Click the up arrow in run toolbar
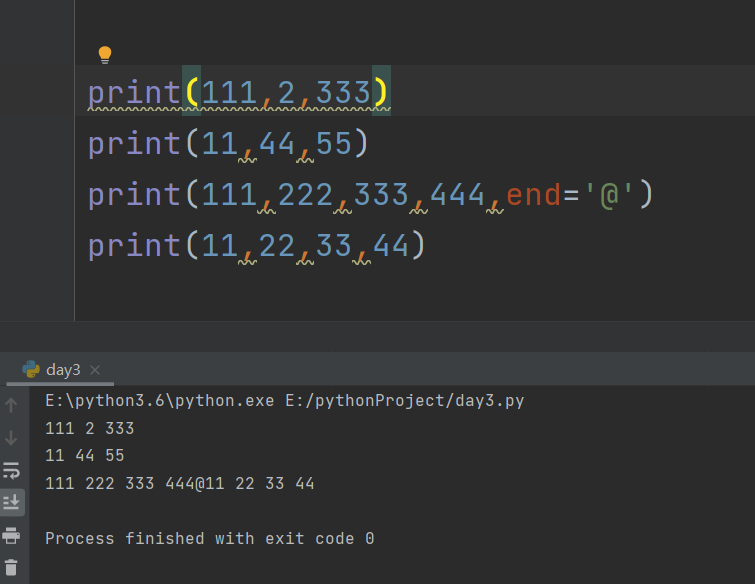This screenshot has width=755, height=584. click(x=11, y=405)
